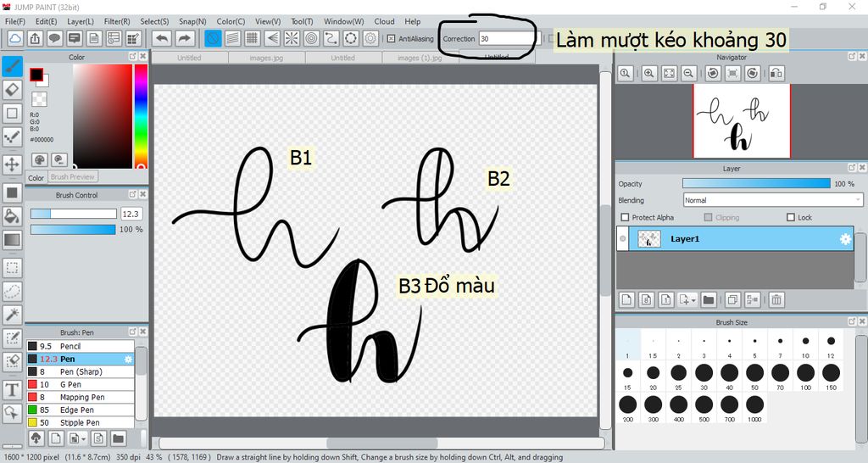Select the Select Pen tool
Viewport: 868px width, 463px height.
[12, 337]
